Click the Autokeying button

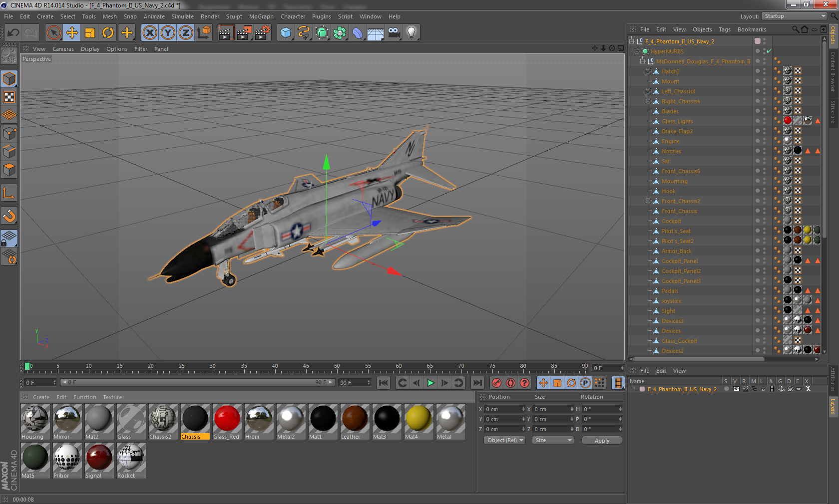(x=510, y=383)
